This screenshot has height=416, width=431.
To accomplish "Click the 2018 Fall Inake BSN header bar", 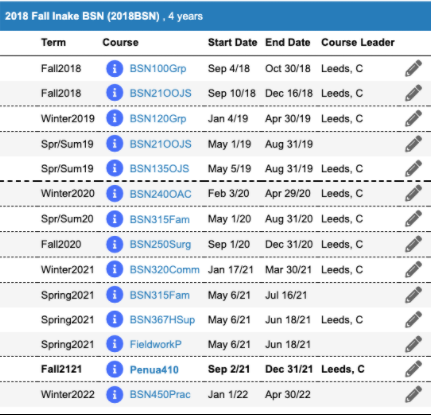I will click(215, 16).
